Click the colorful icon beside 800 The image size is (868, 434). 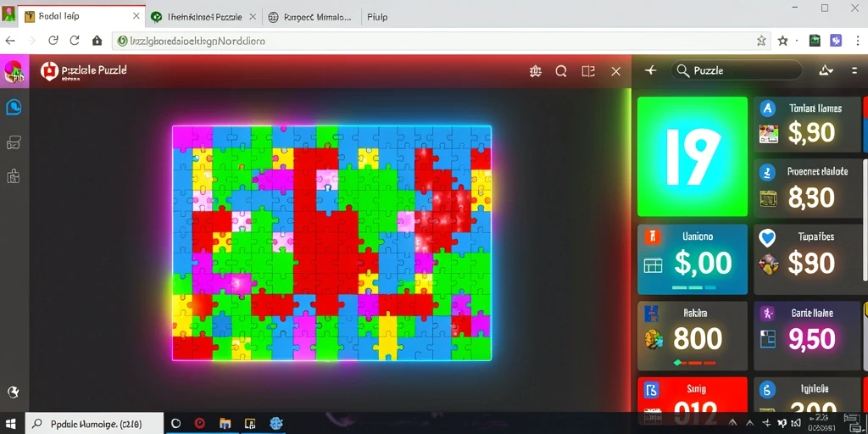(x=654, y=339)
